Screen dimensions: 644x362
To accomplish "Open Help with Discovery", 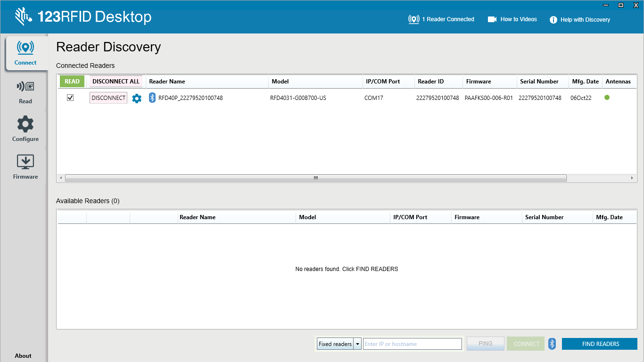I will click(580, 20).
